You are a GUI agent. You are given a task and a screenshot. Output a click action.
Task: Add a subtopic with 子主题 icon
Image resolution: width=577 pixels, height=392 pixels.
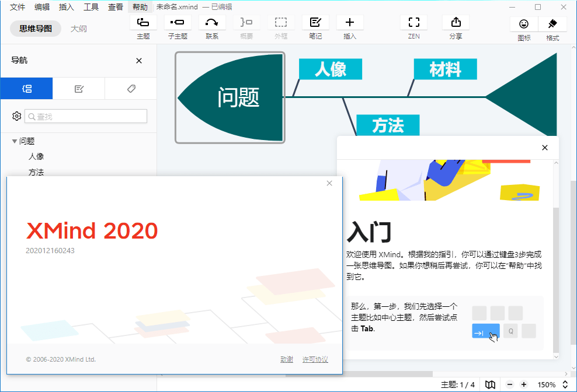click(x=178, y=23)
